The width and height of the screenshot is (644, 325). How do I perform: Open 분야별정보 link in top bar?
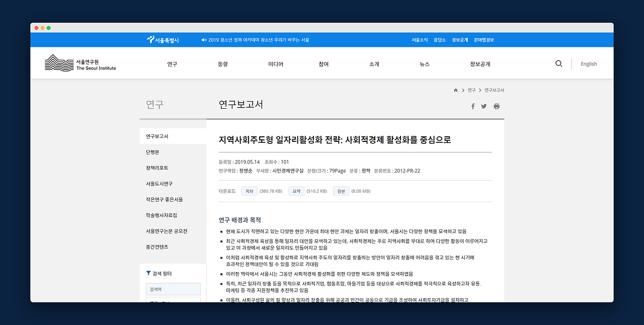coord(484,40)
